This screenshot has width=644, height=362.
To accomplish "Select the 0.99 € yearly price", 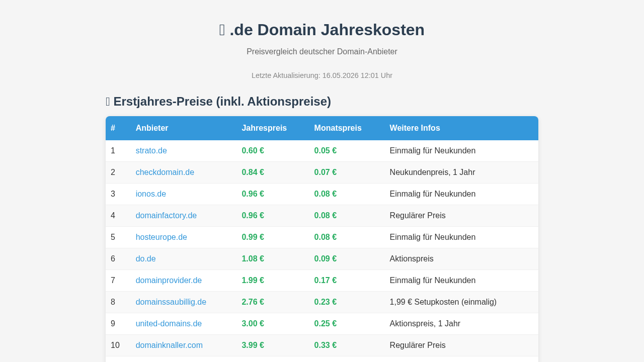I will (253, 237).
